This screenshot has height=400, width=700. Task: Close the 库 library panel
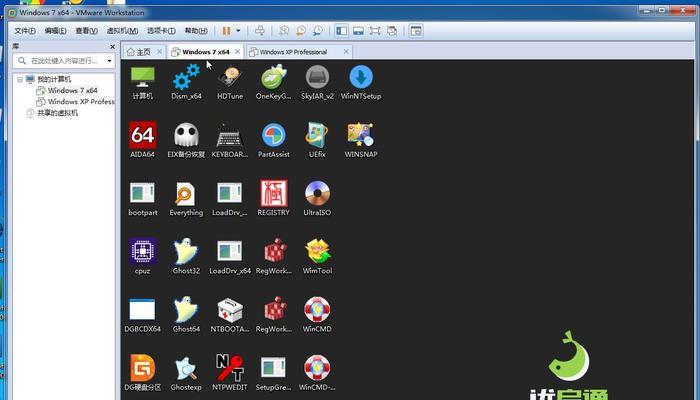click(x=112, y=46)
